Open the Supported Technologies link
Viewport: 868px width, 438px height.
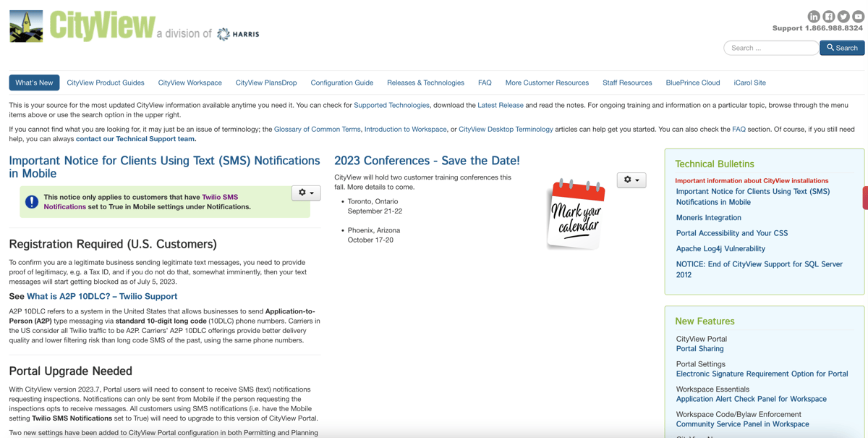click(391, 105)
